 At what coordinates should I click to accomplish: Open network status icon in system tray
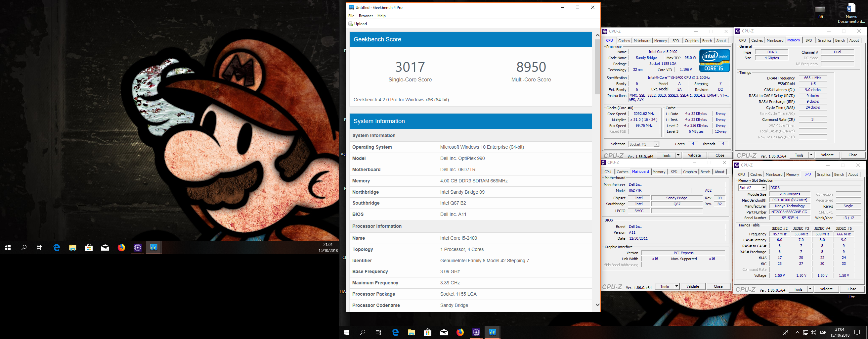pyautogui.click(x=805, y=332)
